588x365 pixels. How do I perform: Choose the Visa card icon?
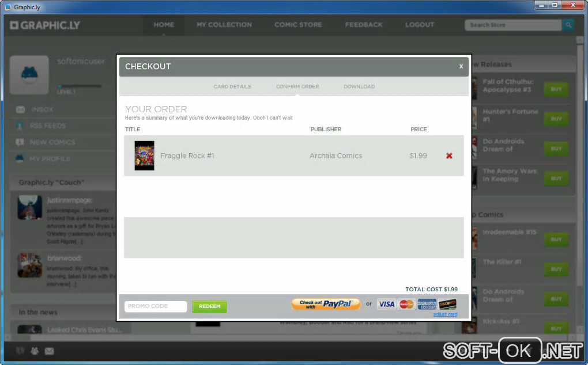pyautogui.click(x=386, y=304)
